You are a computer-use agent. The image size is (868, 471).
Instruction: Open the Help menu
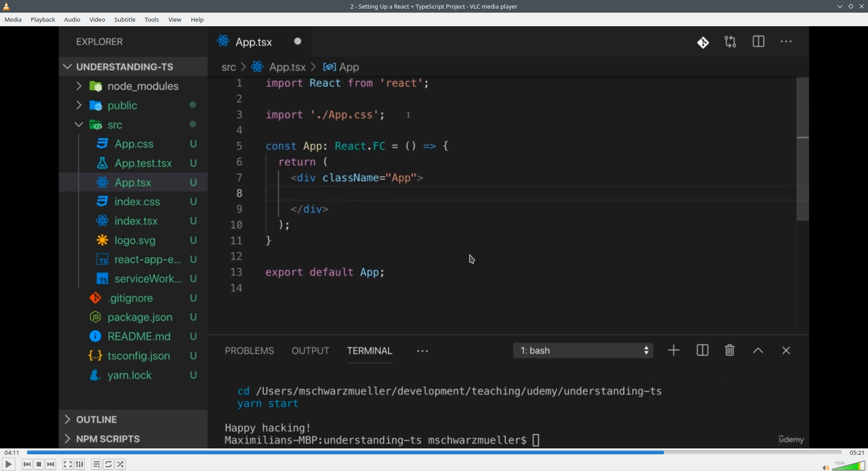(x=197, y=19)
